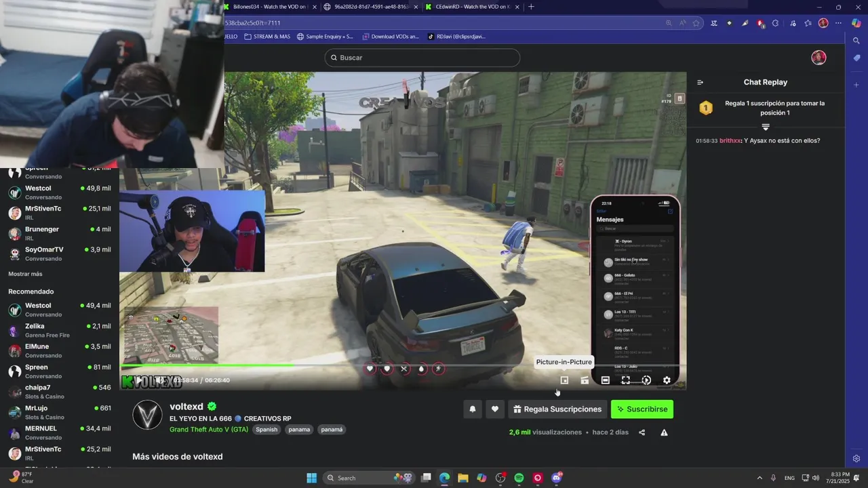Screen dimensions: 868x488
Task: Click the taskbar clock showing 8:33 PM
Action: coord(840,478)
